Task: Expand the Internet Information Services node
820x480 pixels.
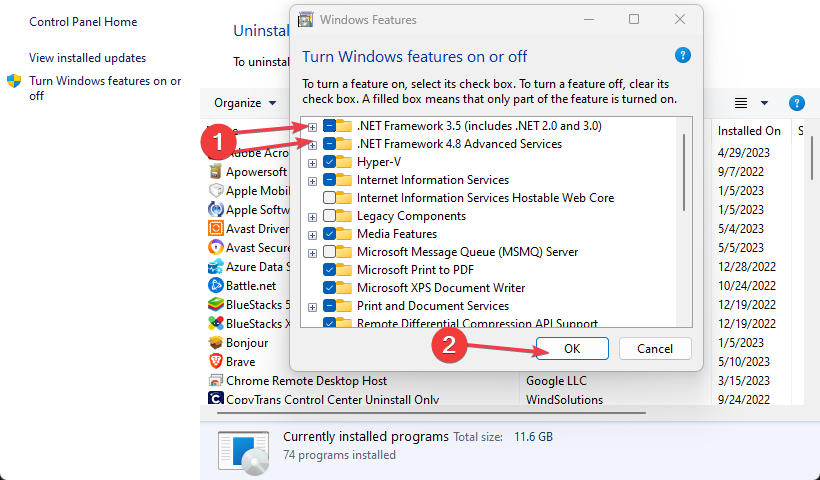Action: [312, 181]
